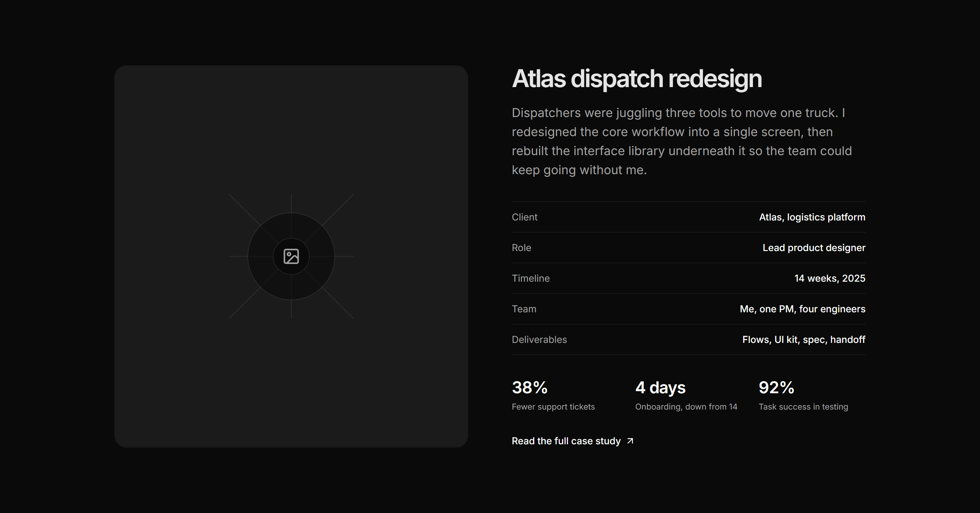Open the Read the full case study link

coord(573,441)
